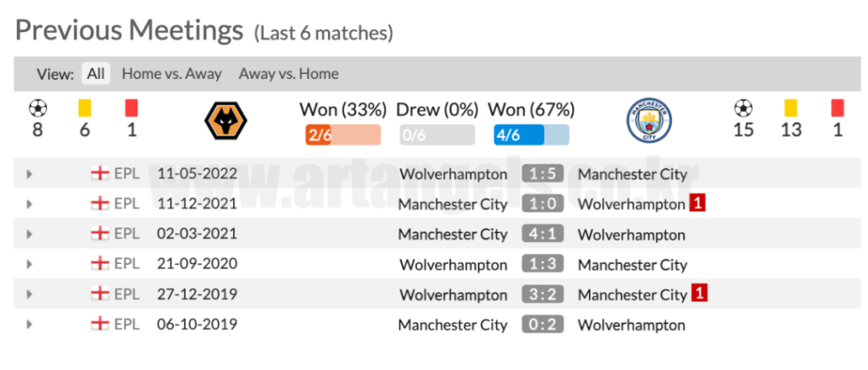Image resolution: width=868 pixels, height=370 pixels.
Task: Open the 1:5 score of Wolverhampton vs Manchester City
Action: tap(542, 174)
